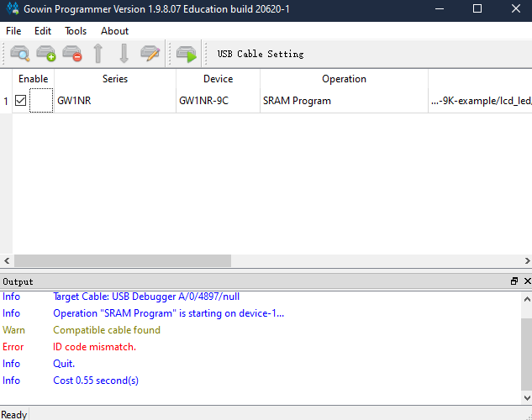Float the Output panel
This screenshot has height=420, width=532.
(514, 281)
